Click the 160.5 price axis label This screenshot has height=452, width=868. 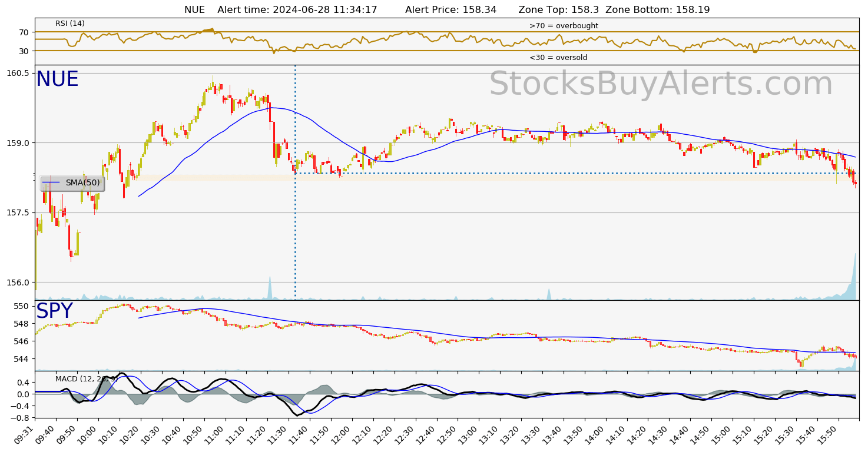(x=18, y=73)
